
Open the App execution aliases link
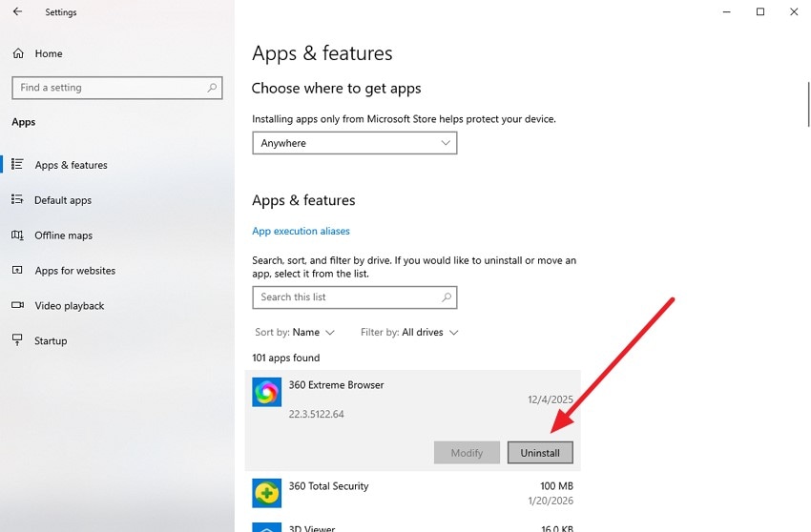[x=301, y=231]
